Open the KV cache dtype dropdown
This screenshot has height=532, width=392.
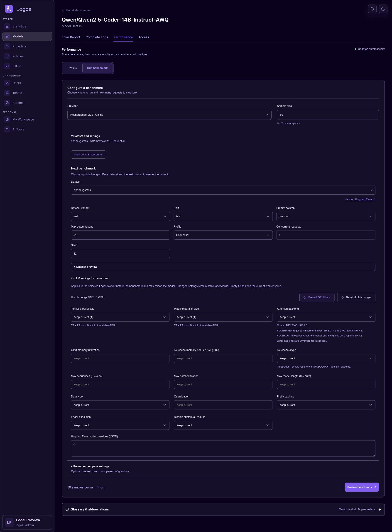click(326, 358)
